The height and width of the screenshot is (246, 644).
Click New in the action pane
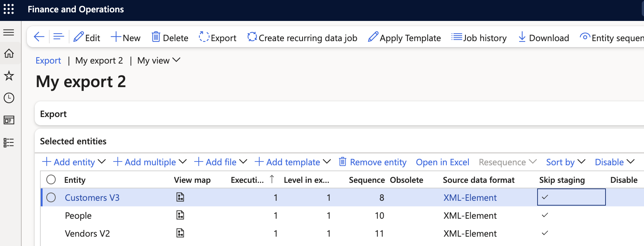(126, 37)
